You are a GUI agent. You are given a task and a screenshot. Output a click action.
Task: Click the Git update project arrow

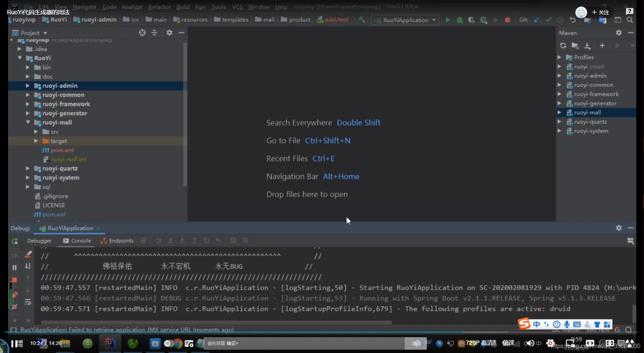[x=536, y=20]
